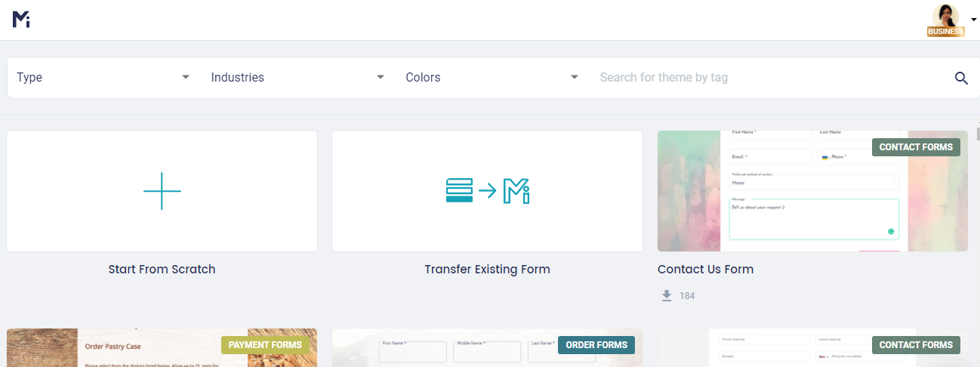Screen dimensions: 980x367
Task: Click the Transfer Existing Form label
Action: pyautogui.click(x=487, y=269)
